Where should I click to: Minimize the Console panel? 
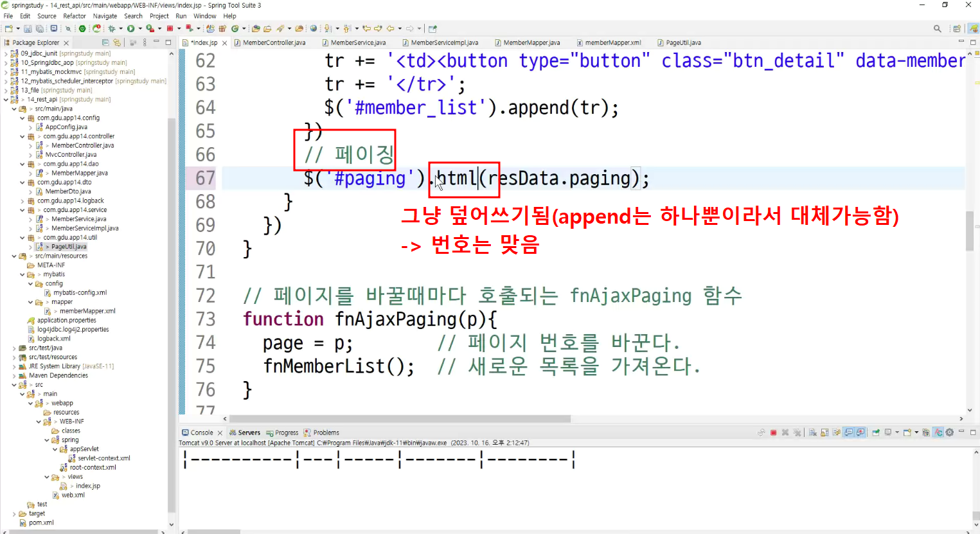pyautogui.click(x=961, y=431)
